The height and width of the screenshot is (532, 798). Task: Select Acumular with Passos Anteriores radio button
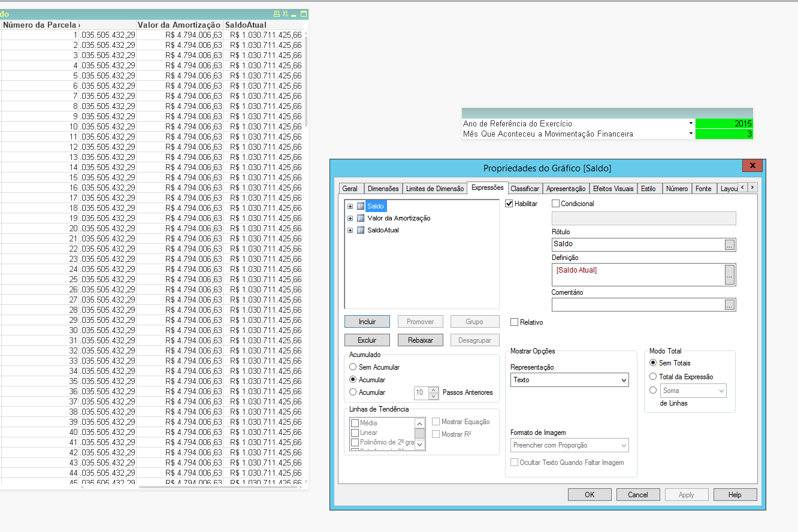pyautogui.click(x=353, y=392)
